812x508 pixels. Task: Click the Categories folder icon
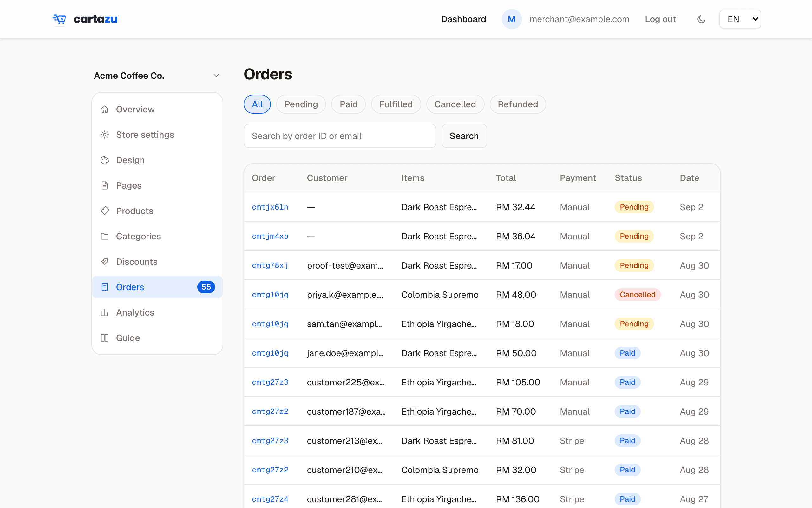tap(105, 236)
